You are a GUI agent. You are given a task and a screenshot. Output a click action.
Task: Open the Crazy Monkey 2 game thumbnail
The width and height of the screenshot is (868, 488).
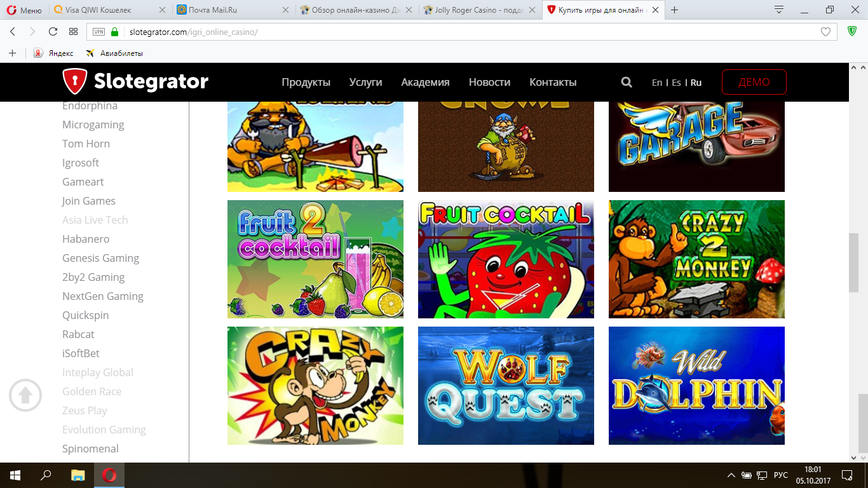[696, 259]
